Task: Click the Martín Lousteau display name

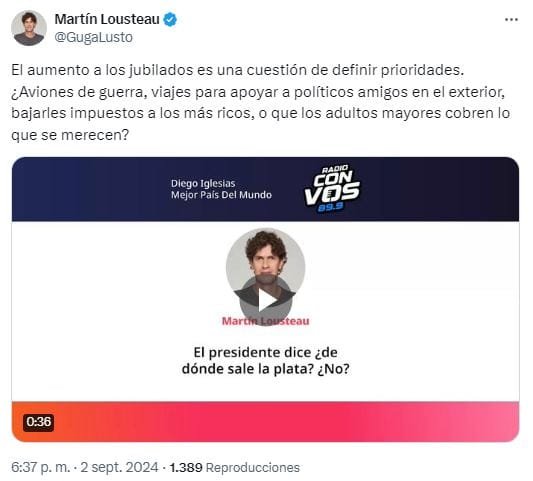Action: coord(107,19)
